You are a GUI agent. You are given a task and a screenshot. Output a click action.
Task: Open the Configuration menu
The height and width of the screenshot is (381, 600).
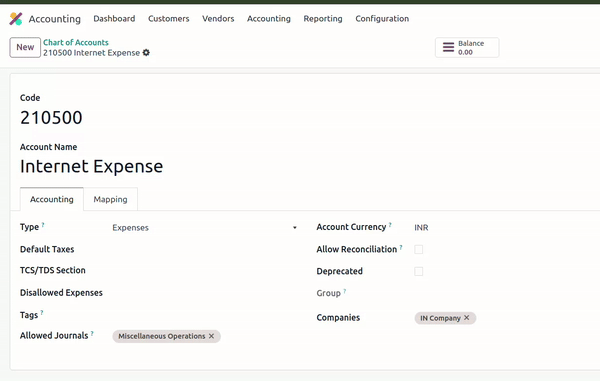[x=382, y=19]
